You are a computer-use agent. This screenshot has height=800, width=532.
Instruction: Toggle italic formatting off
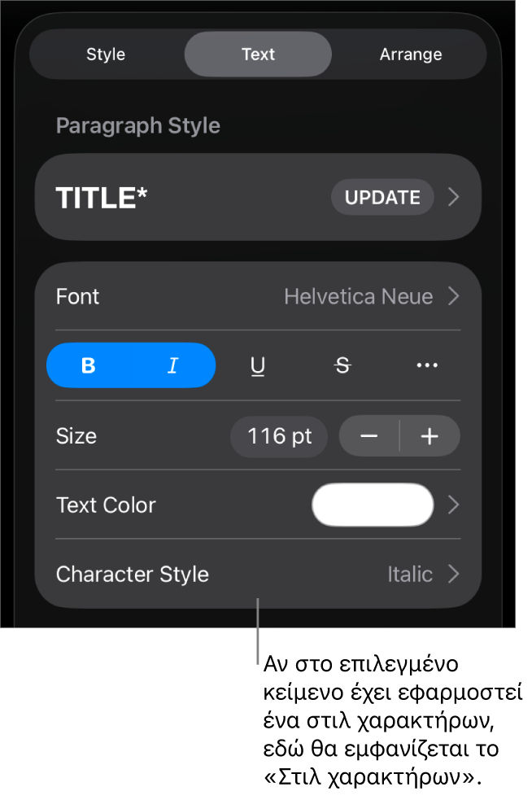pyautogui.click(x=172, y=366)
